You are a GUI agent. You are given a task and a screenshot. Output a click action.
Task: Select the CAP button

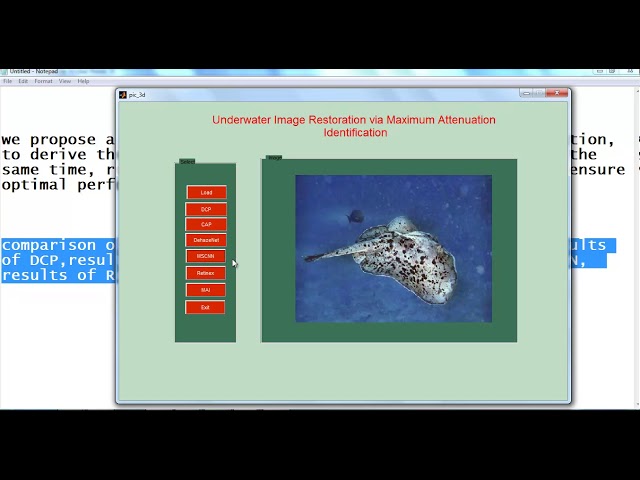pos(206,224)
